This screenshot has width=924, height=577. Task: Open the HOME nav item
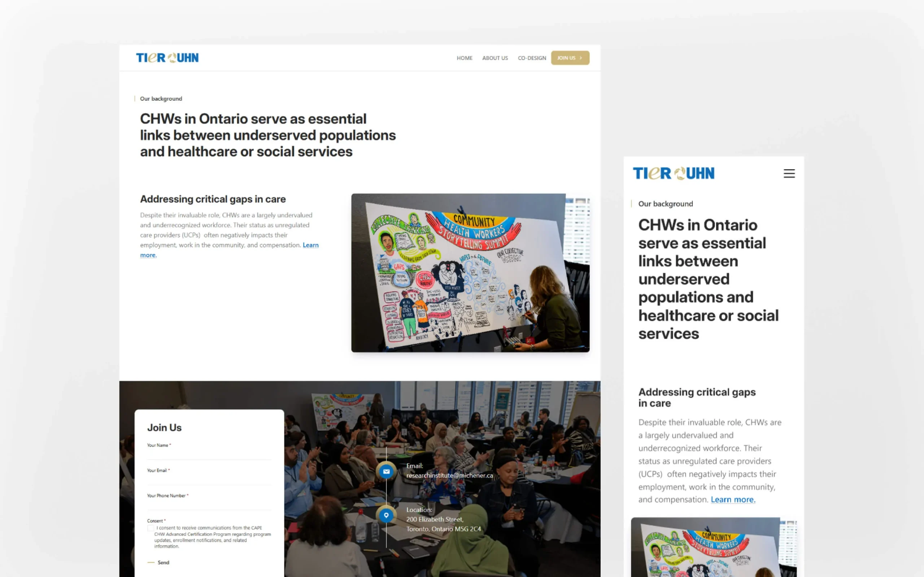coord(464,58)
